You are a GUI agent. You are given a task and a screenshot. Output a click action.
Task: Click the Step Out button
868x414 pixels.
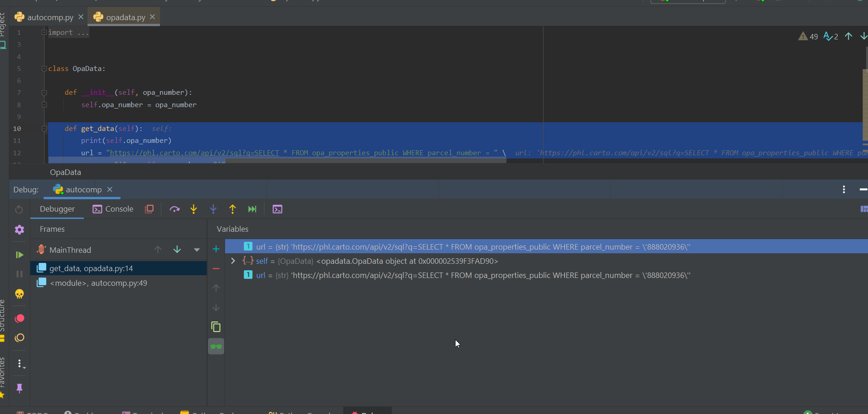233,209
